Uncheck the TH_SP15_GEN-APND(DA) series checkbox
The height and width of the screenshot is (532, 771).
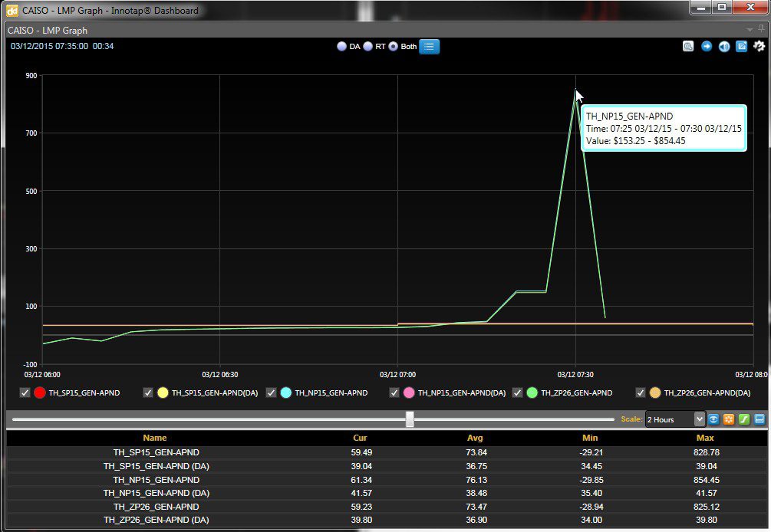point(147,392)
